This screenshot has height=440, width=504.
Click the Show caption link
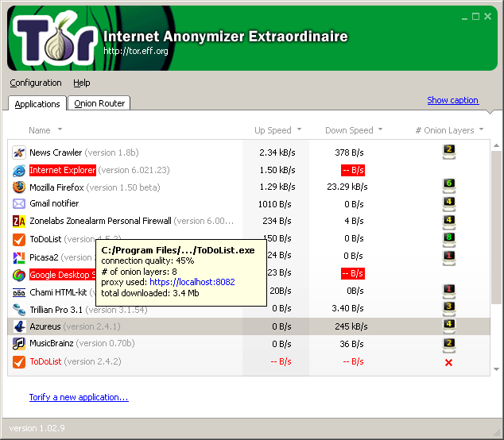452,100
